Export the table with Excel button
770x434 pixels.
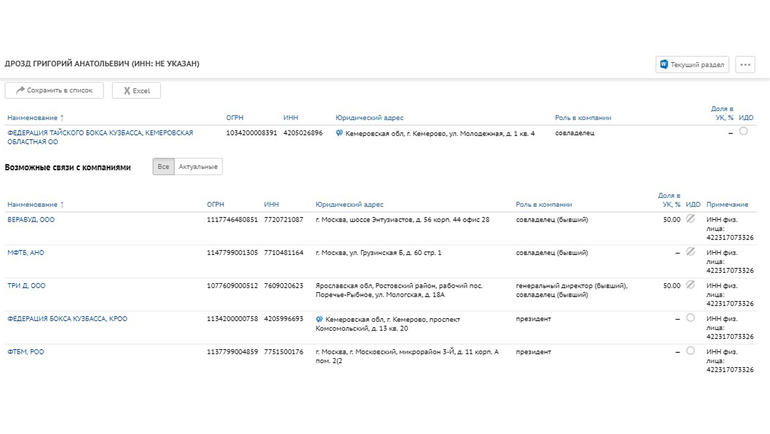coord(135,91)
